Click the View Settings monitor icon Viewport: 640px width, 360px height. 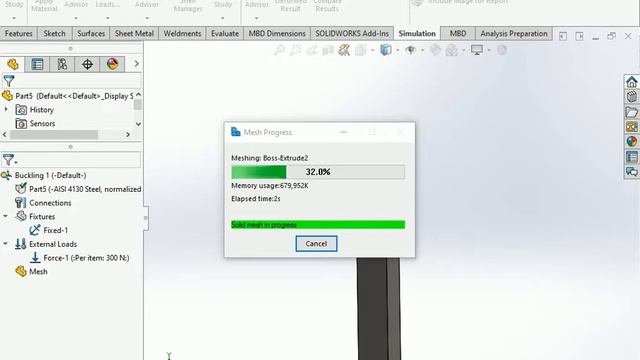pyautogui.click(x=477, y=50)
